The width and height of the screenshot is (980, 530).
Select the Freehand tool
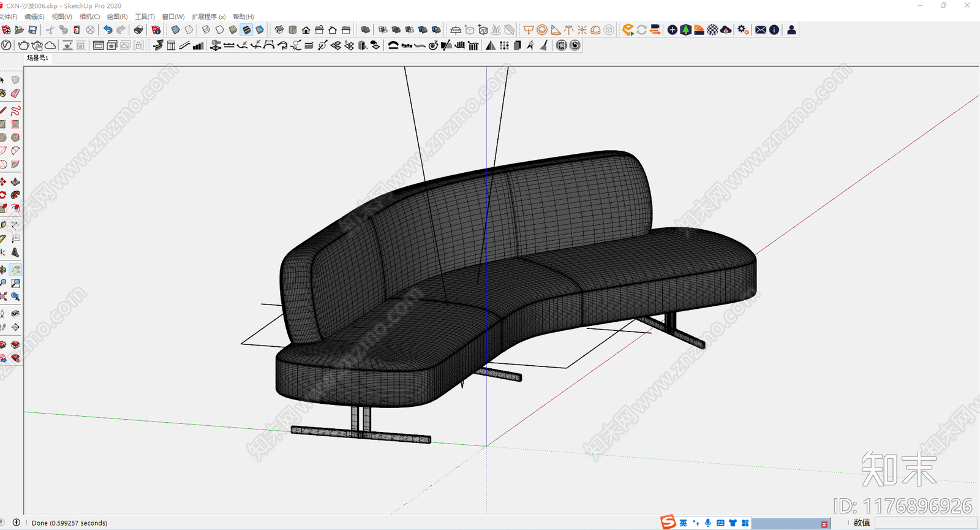(15, 111)
